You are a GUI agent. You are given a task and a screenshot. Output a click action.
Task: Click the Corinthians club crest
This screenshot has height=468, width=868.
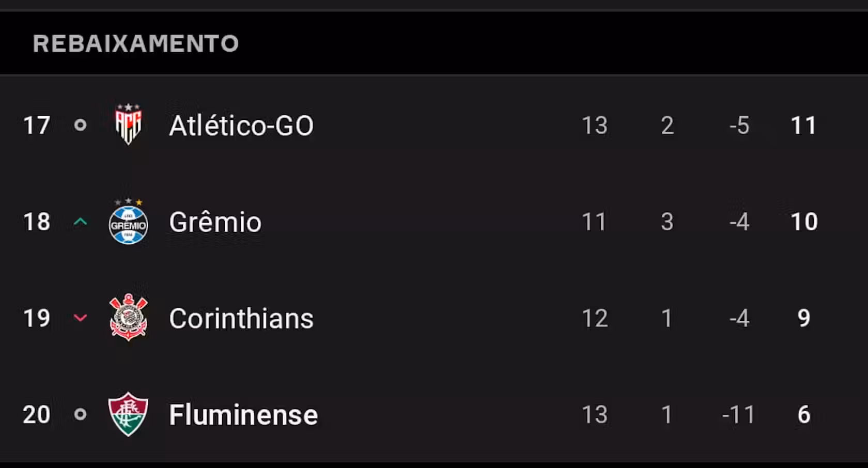tap(128, 318)
